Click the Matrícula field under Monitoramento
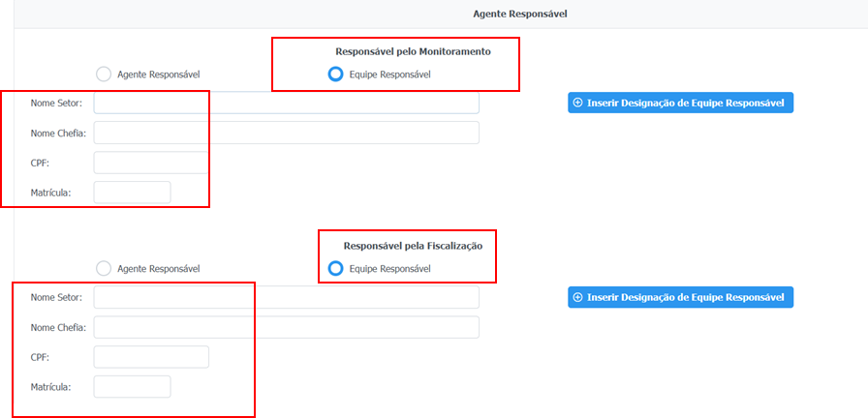This screenshot has width=868, height=418. point(132,193)
